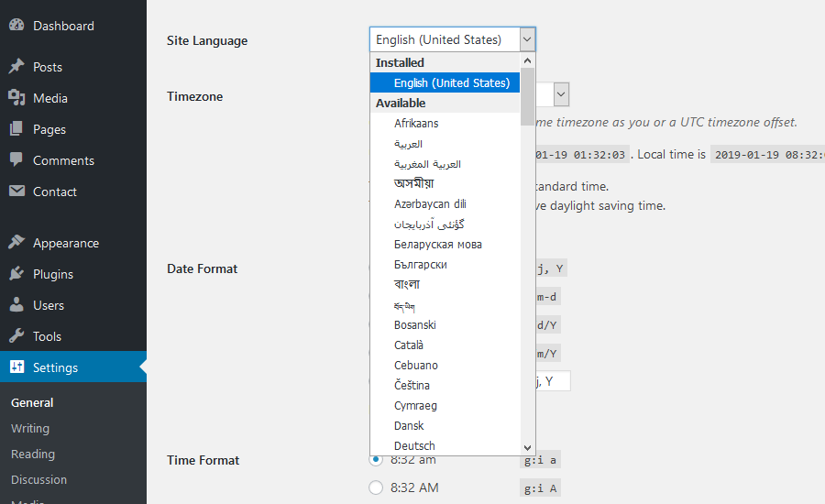825x504 pixels.
Task: Select বাংলা language option
Action: pos(445,285)
